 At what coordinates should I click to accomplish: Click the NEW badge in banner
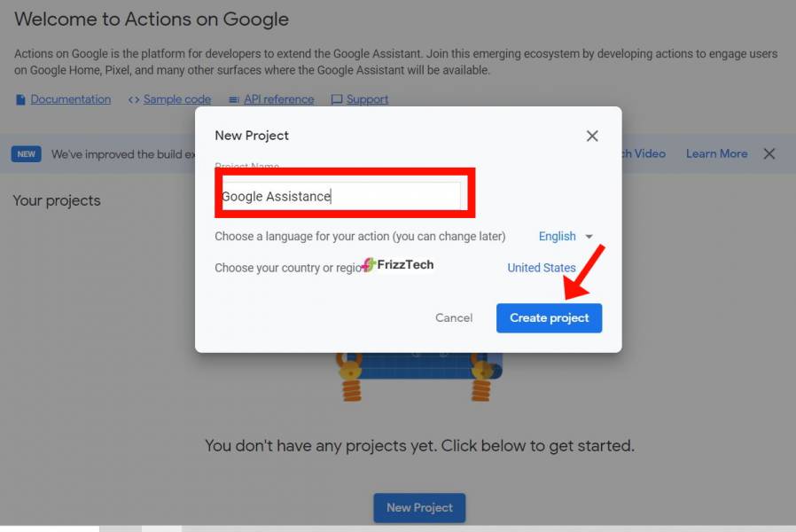coord(27,153)
